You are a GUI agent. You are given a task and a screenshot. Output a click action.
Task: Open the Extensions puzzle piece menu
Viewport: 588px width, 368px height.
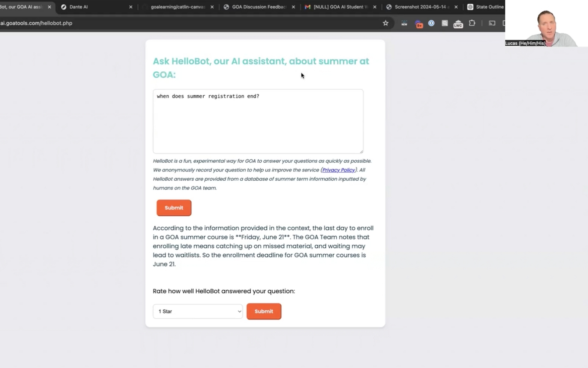tap(472, 23)
